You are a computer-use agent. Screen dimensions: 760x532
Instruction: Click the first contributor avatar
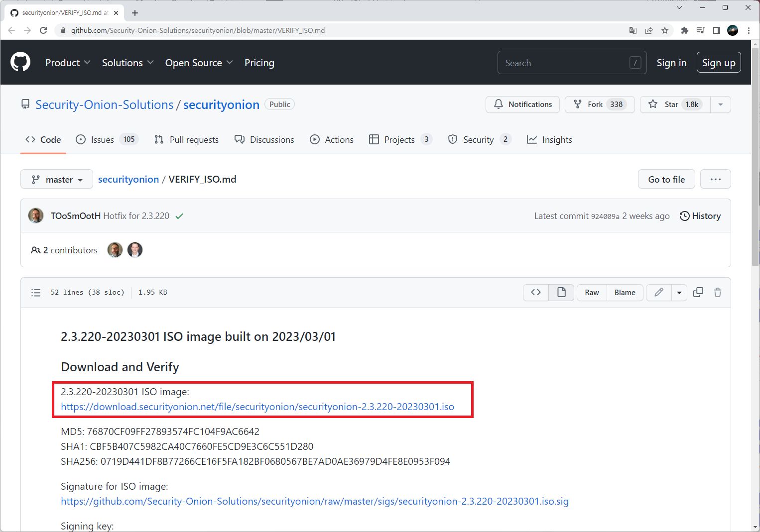pos(115,250)
